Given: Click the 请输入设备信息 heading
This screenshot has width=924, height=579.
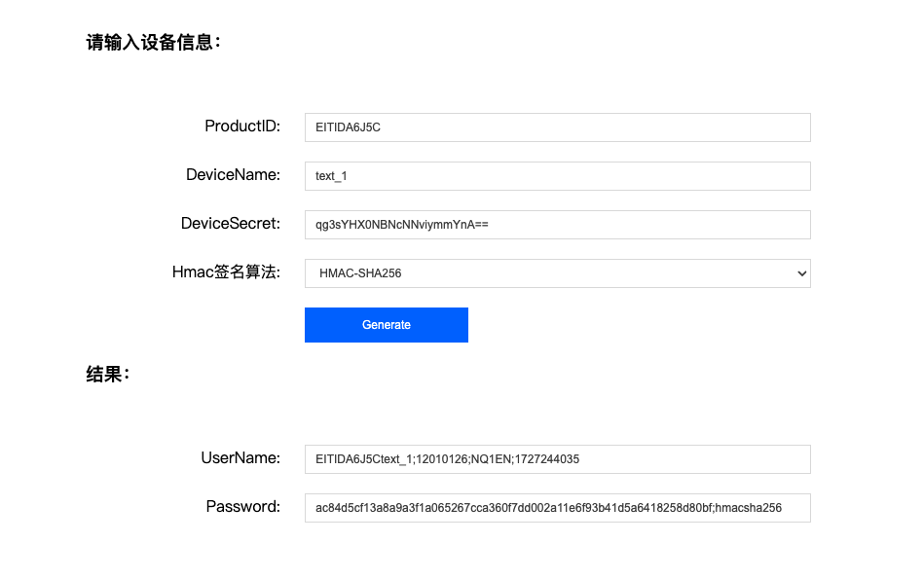Looking at the screenshot, I should (x=154, y=43).
